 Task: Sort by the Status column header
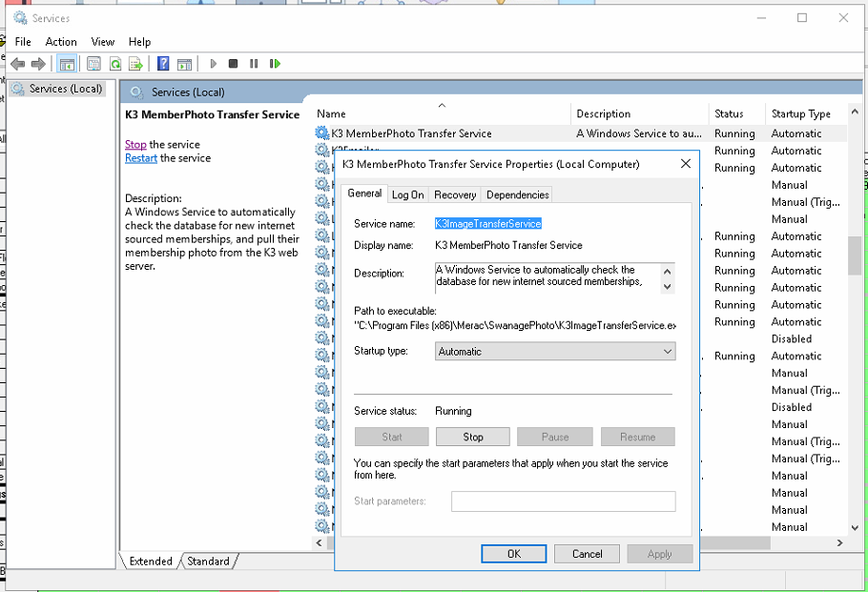736,113
